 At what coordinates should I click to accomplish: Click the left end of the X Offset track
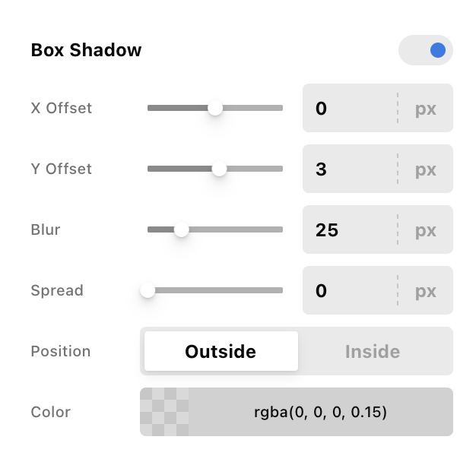pyautogui.click(x=151, y=109)
